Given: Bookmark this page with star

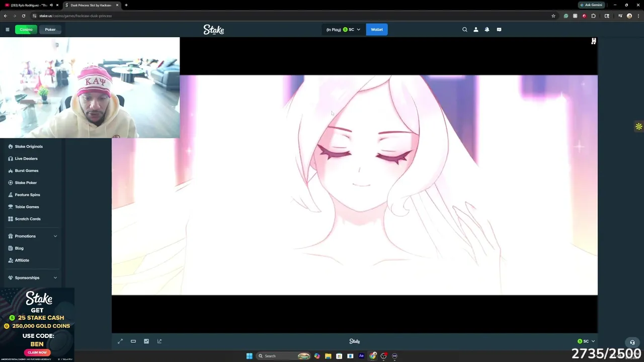Looking at the screenshot, I should (x=553, y=16).
